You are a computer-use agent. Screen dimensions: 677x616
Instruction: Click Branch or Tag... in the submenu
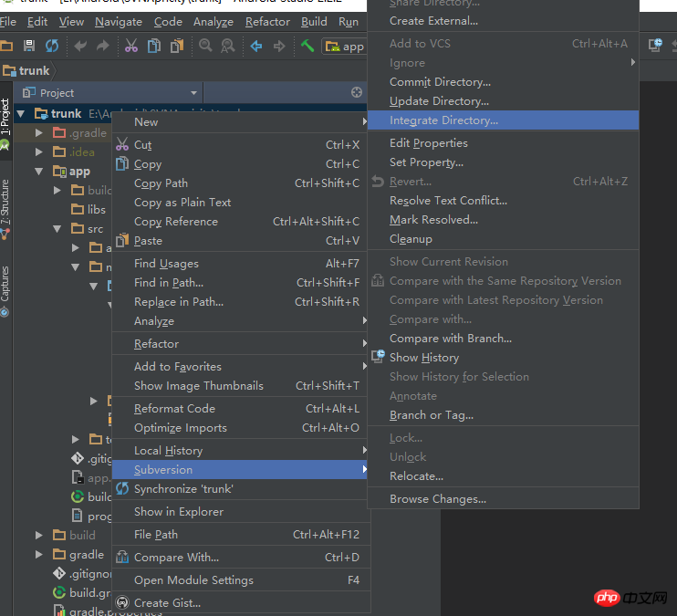pyautogui.click(x=431, y=415)
